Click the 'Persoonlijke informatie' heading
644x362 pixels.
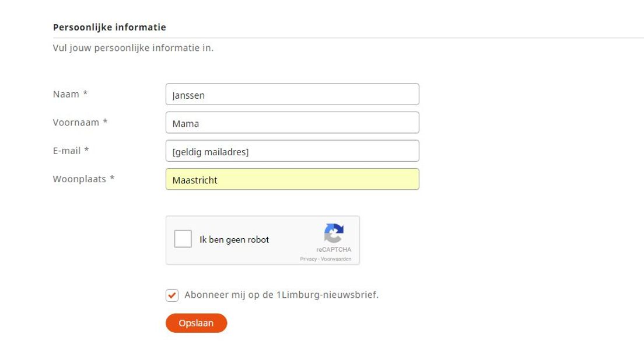110,27
